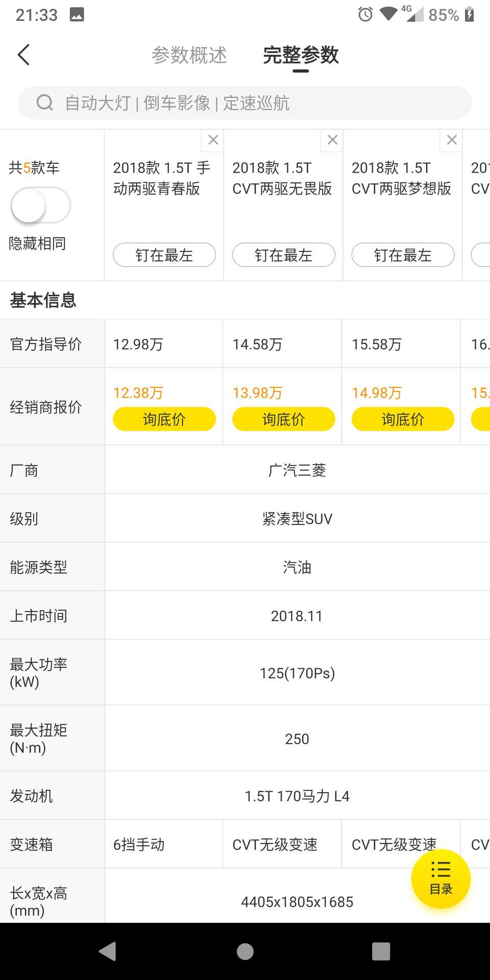
Task: Pin 手动两驱青春版 to the left
Action: 164,255
